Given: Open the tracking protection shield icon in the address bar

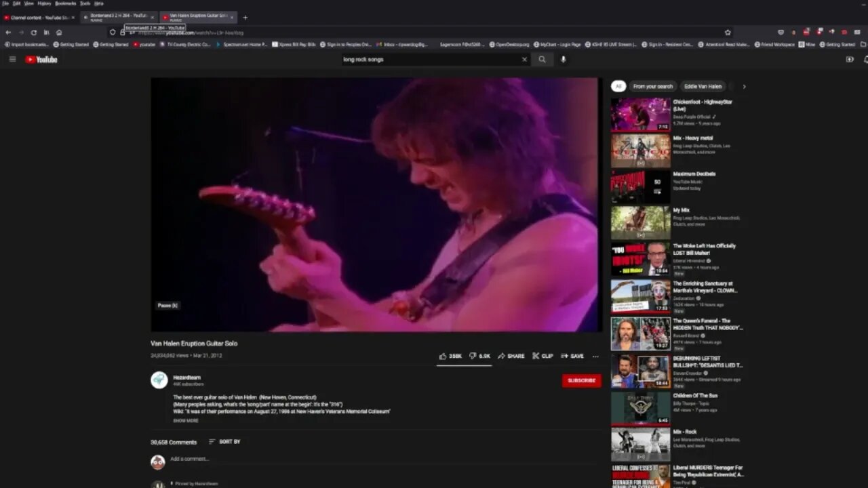Looking at the screenshot, I should pos(113,33).
